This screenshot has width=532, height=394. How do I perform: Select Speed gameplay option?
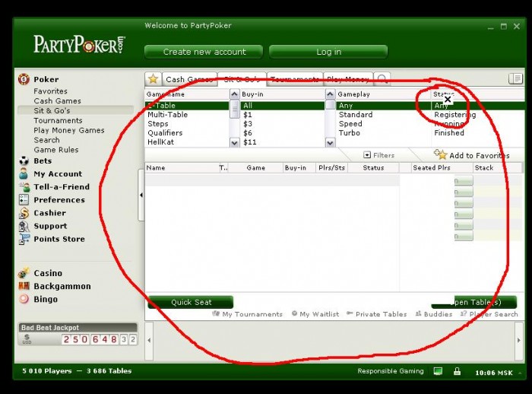pyautogui.click(x=350, y=124)
